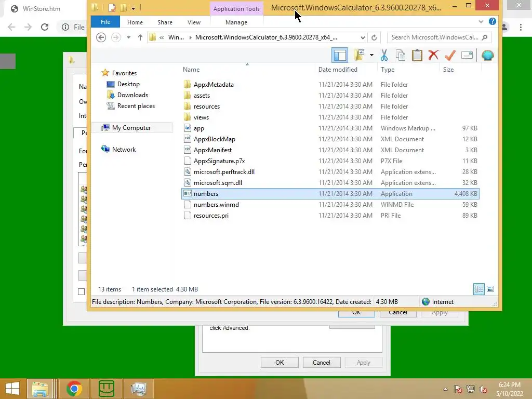Image resolution: width=532 pixels, height=399 pixels.
Task: Select the resources folder
Action: point(330,106)
